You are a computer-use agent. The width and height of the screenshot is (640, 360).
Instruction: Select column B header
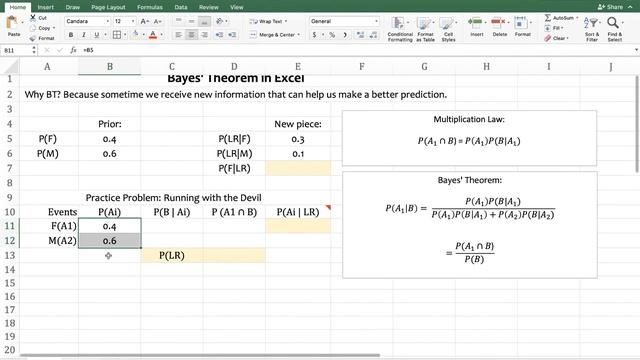[110, 67]
